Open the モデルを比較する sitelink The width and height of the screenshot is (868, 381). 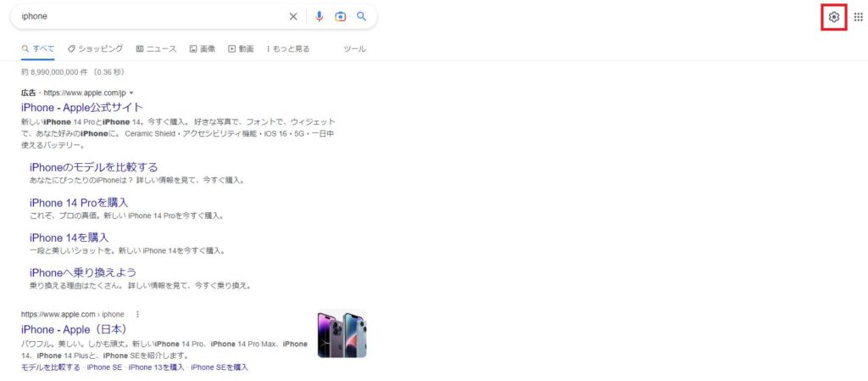[51, 367]
